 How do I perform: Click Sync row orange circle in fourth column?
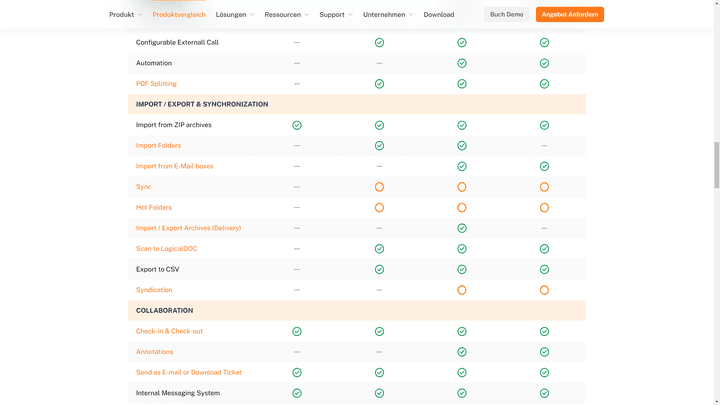(544, 187)
